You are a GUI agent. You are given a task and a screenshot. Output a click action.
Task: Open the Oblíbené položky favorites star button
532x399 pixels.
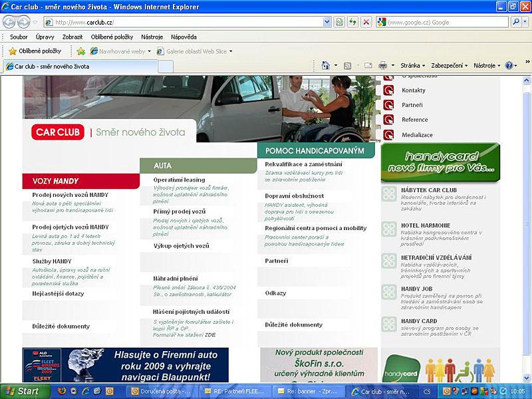tap(35, 51)
